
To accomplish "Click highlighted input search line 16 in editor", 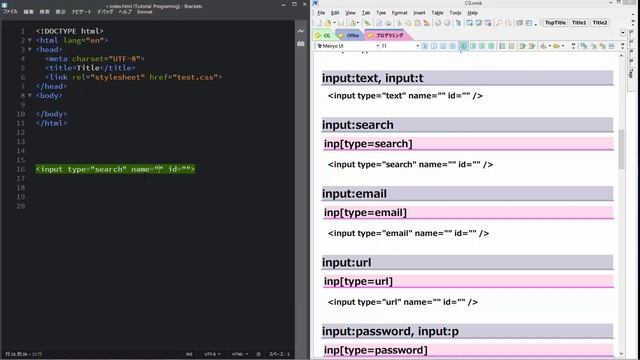I will coord(115,169).
